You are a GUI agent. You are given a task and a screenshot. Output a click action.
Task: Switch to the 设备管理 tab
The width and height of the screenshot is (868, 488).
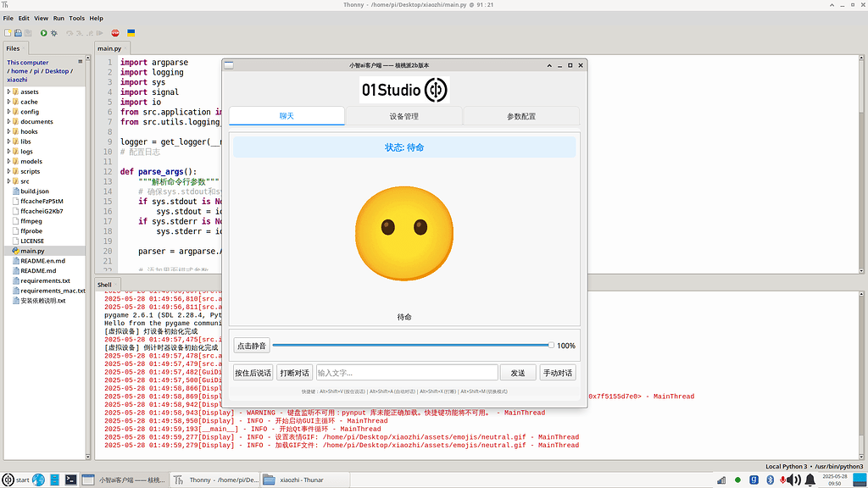[x=403, y=116]
